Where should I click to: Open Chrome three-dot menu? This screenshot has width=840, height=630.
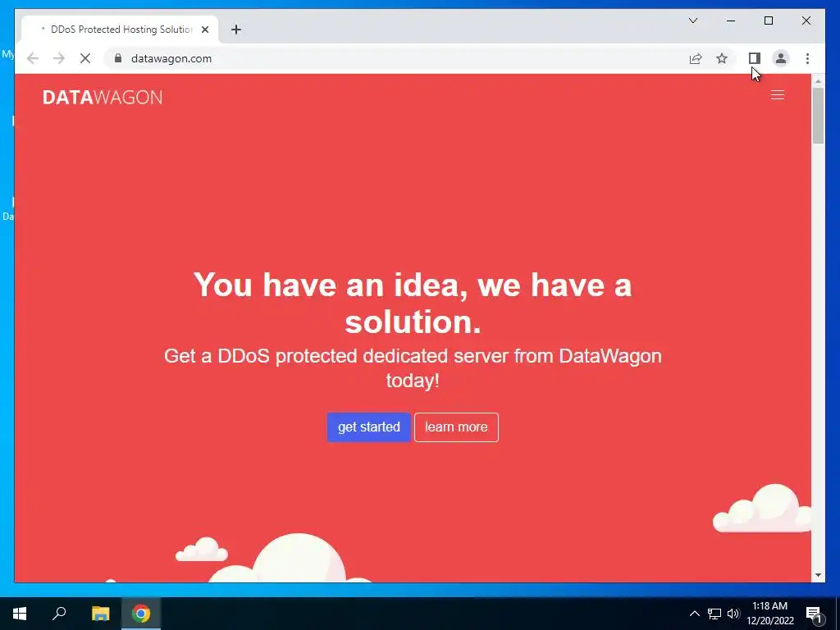click(807, 58)
